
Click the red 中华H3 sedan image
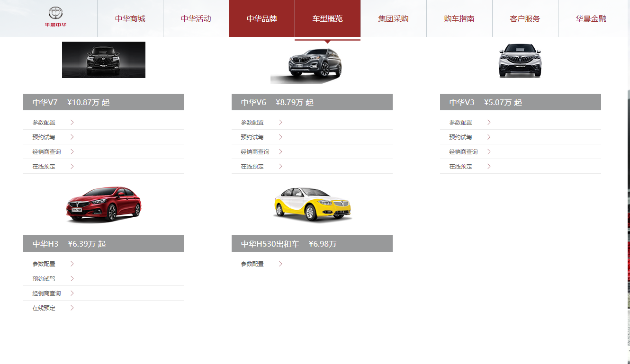tap(104, 204)
